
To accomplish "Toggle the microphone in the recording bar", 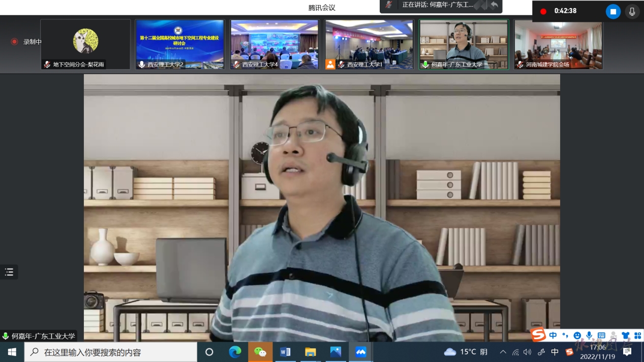I will pyautogui.click(x=632, y=11).
